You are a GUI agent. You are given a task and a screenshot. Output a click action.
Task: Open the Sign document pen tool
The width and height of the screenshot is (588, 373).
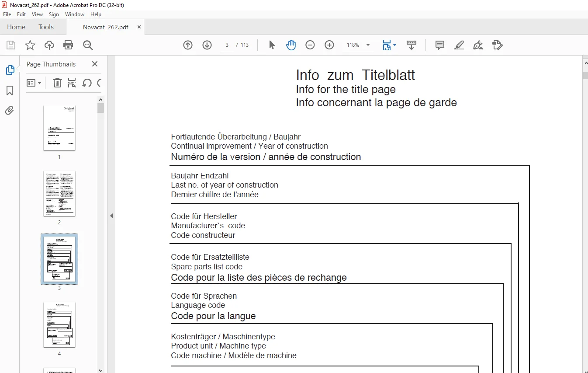478,45
